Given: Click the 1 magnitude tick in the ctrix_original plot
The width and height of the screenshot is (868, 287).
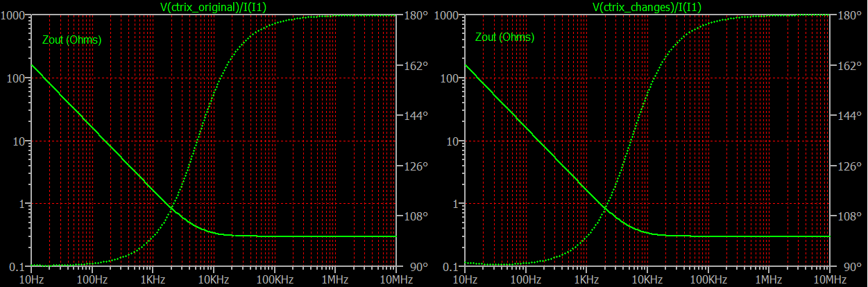Looking at the screenshot, I should [x=23, y=204].
